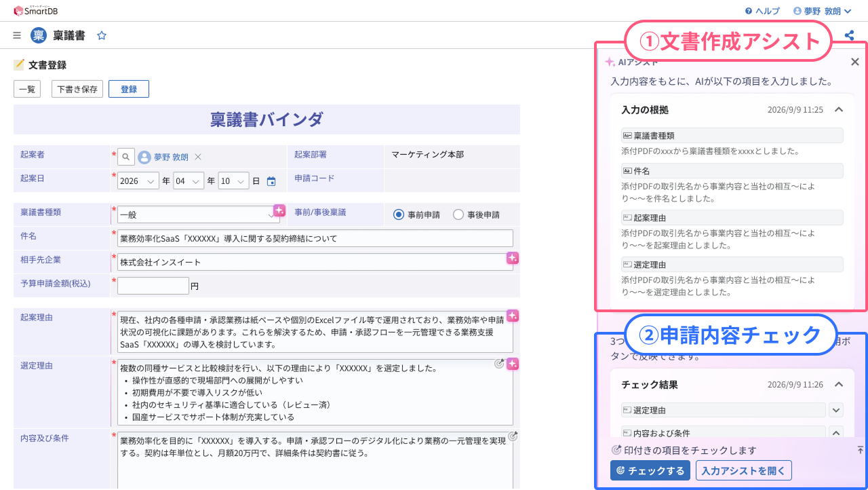This screenshot has width=868, height=490.
Task: Click into the 内容及び条件 text area
Action: tap(315, 460)
